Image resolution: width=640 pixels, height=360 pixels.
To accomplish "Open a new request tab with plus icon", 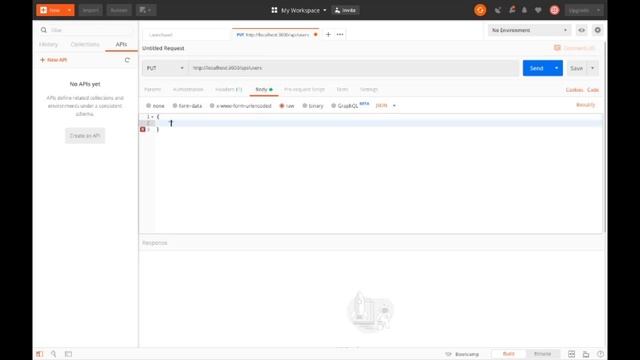I will click(328, 35).
